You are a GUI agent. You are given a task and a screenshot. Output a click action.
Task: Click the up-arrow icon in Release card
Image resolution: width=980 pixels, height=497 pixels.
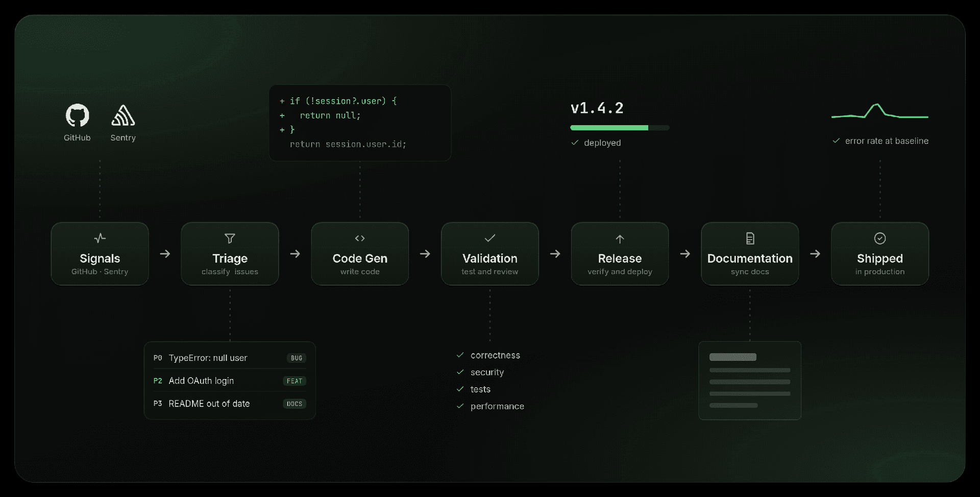coord(620,239)
